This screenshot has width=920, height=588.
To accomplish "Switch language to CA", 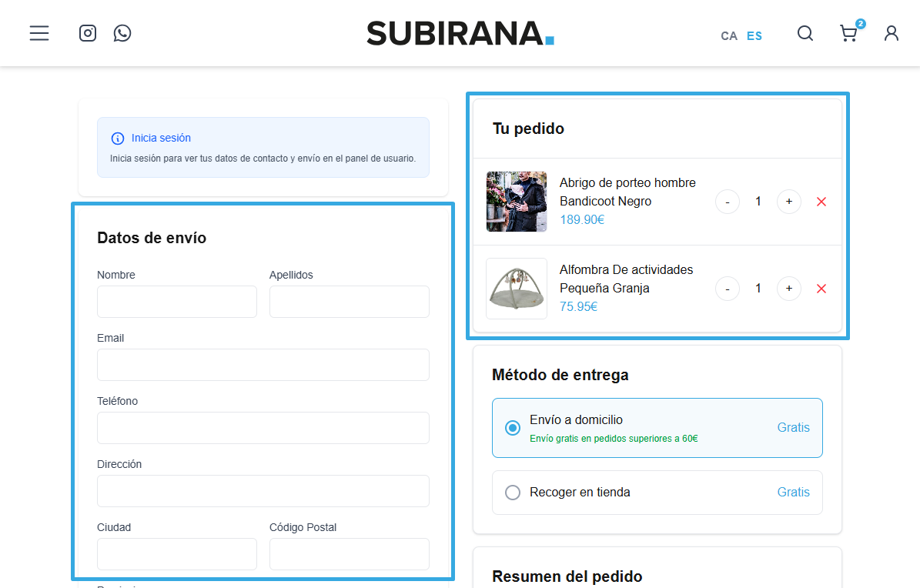I will (728, 36).
